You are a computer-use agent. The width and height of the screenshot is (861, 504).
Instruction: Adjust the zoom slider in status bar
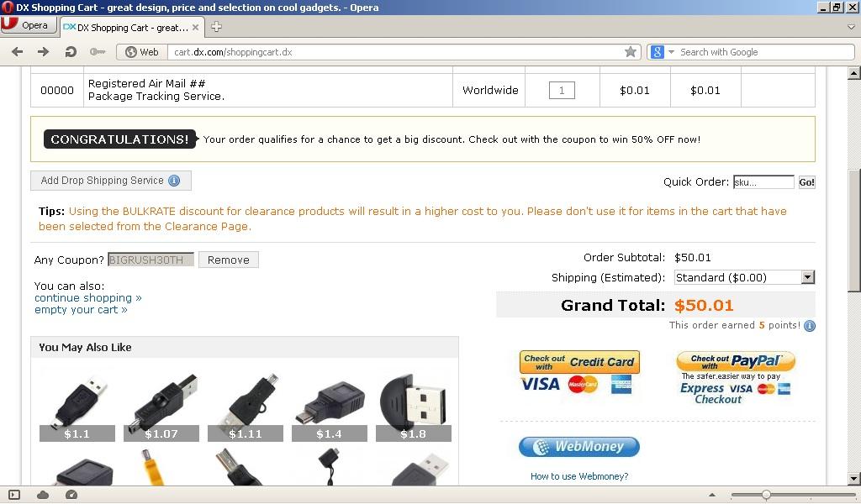766,495
